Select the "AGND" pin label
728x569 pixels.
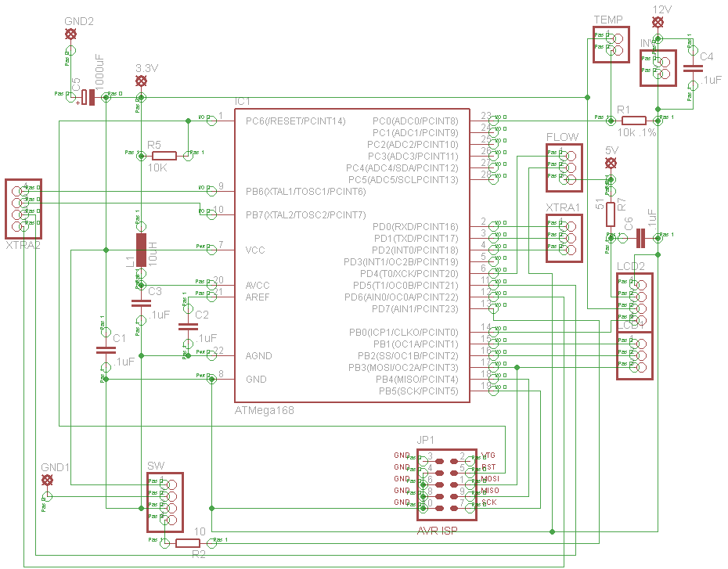point(258,356)
